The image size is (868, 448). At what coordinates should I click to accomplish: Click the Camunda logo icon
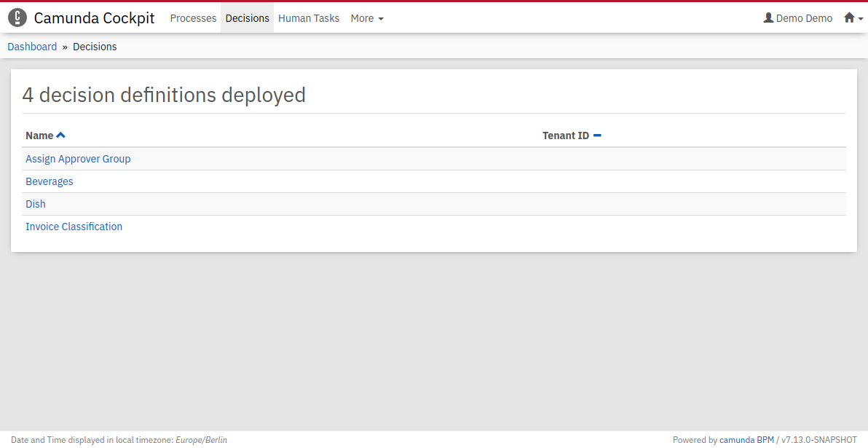(17, 18)
